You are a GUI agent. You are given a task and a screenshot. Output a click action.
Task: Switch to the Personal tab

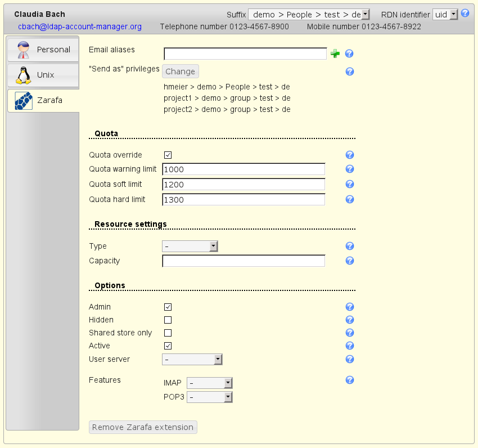(43, 50)
